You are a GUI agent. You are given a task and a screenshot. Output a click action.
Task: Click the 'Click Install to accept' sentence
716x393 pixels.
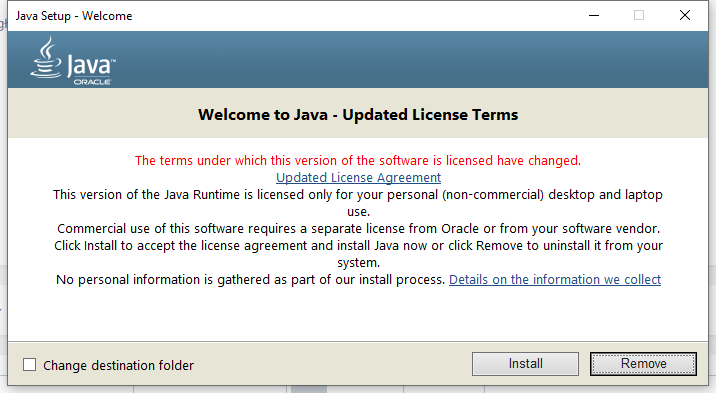click(358, 254)
